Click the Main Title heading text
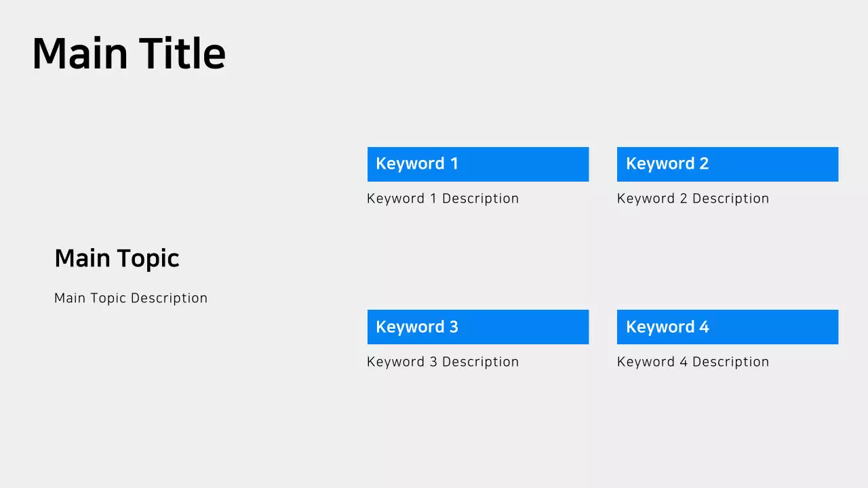 pyautogui.click(x=128, y=54)
